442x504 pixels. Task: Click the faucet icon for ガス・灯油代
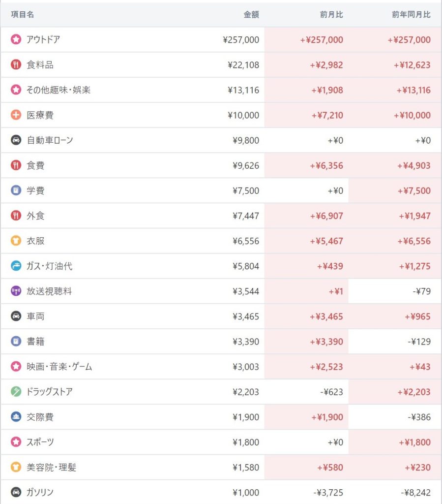[x=16, y=266]
